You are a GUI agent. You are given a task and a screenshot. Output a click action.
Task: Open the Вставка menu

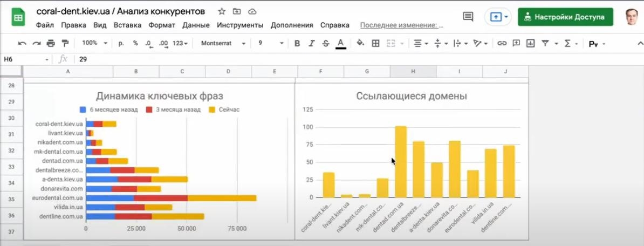click(127, 25)
